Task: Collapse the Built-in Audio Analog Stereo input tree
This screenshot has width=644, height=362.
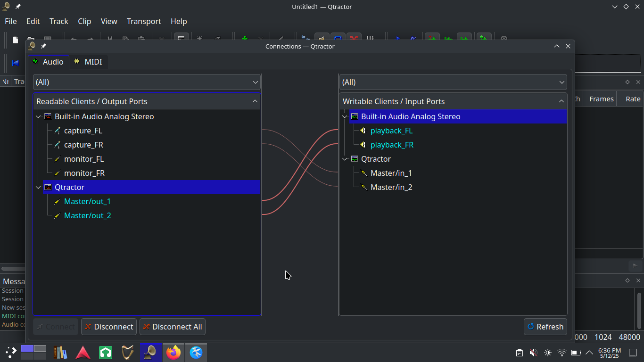Action: pos(345,116)
